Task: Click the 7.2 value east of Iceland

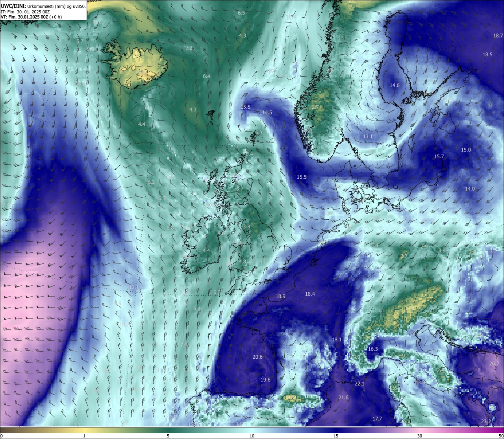Action: pos(189,48)
